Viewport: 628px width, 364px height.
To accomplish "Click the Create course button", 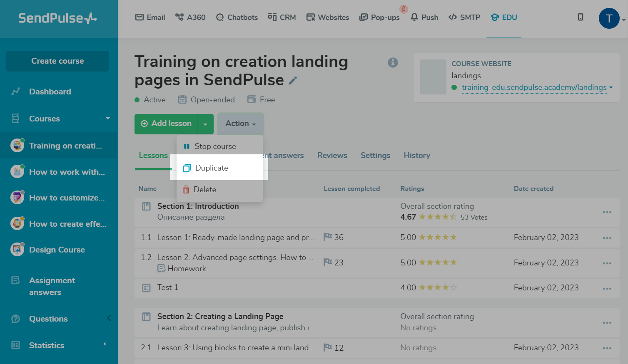I will click(x=57, y=61).
